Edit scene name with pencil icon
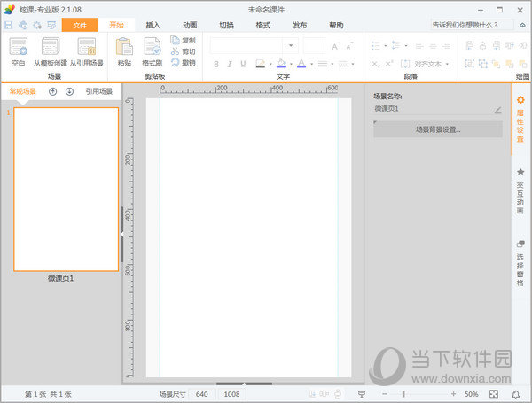532x403 pixels. pos(497,110)
